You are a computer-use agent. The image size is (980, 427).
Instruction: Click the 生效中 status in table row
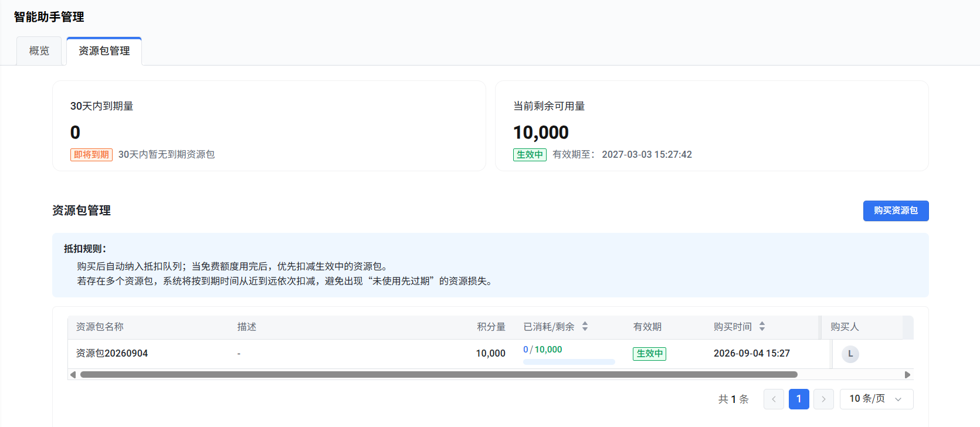[649, 354]
